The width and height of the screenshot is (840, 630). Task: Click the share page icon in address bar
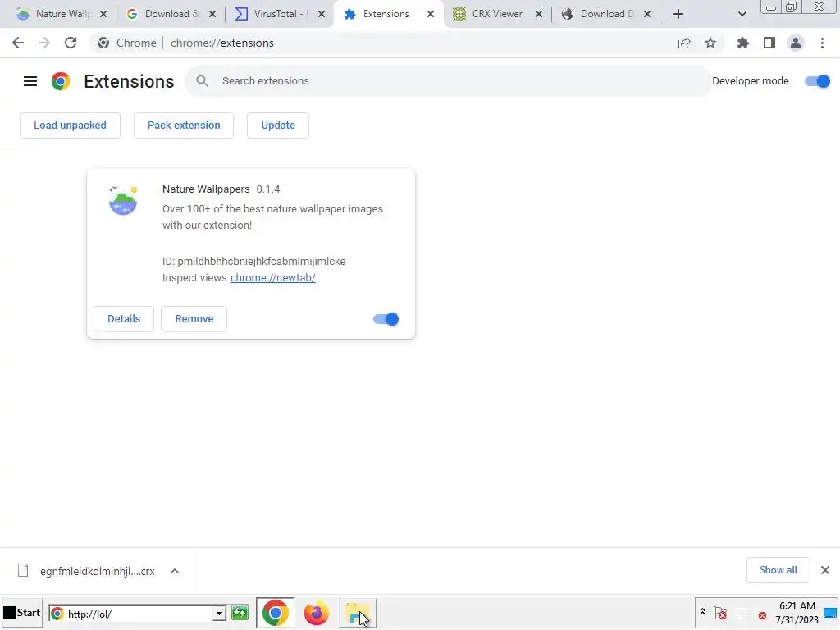pos(684,43)
